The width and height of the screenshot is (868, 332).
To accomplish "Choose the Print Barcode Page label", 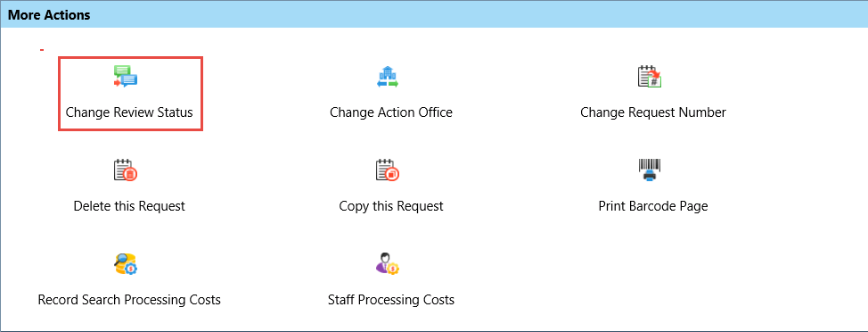I will click(653, 206).
